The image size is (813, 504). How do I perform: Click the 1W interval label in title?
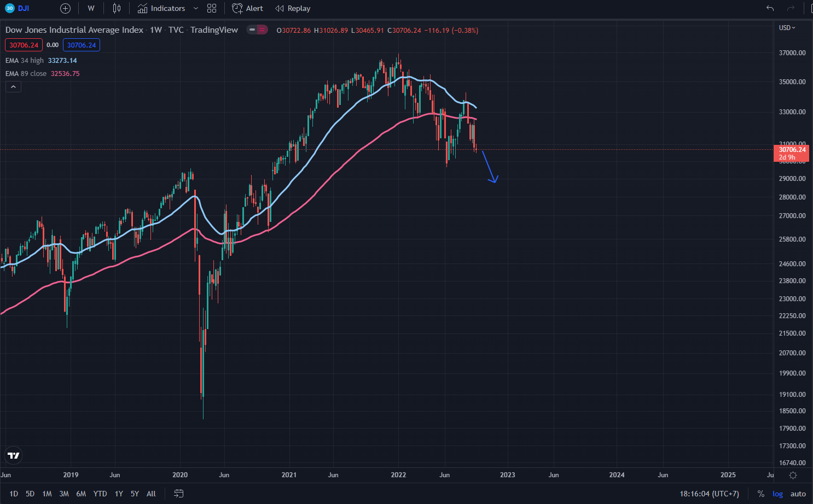click(156, 30)
